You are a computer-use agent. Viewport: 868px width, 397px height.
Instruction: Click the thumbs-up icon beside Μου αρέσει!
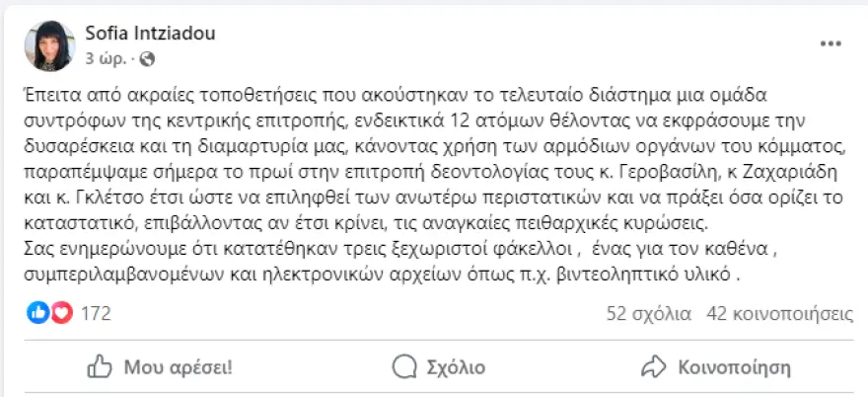click(100, 367)
